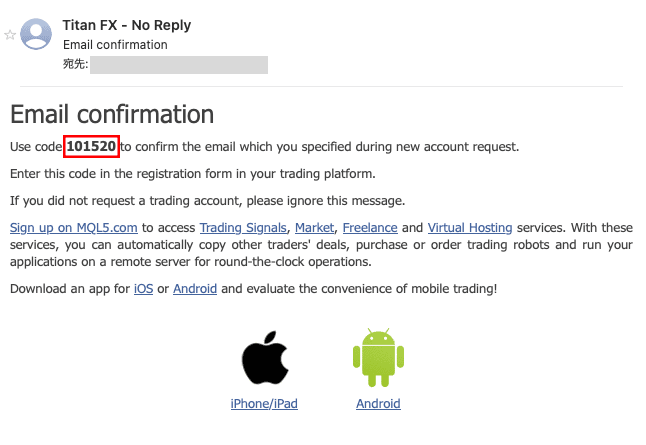Click the sender avatar icon

[37, 34]
